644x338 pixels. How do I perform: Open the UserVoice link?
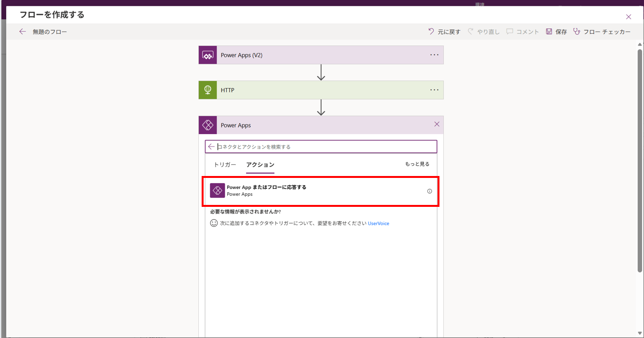click(x=379, y=224)
